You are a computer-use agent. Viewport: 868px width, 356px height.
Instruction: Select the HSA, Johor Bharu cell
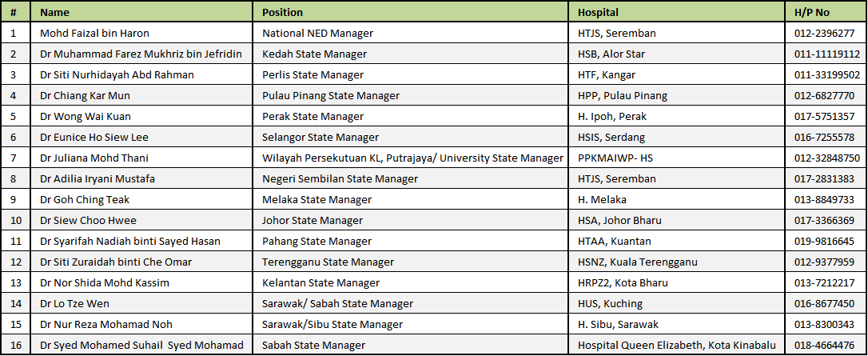pyautogui.click(x=677, y=220)
